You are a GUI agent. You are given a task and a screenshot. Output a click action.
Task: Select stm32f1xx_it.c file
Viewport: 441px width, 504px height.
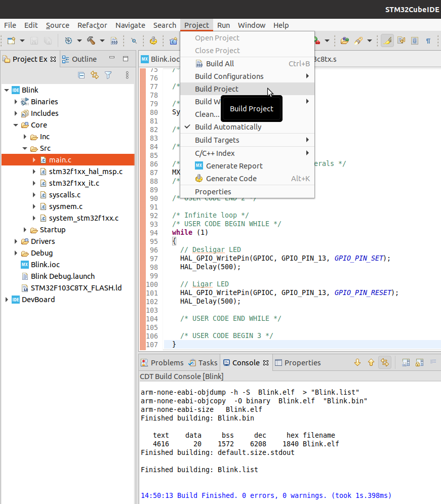[x=74, y=183]
